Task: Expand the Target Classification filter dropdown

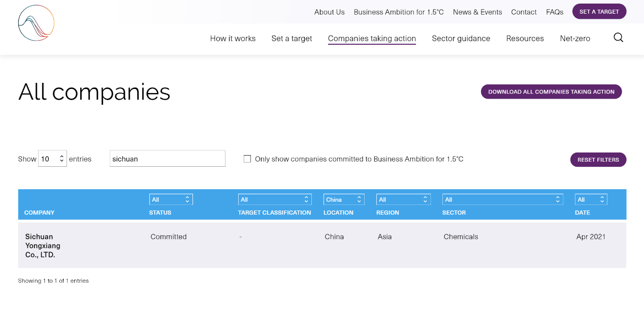Action: (274, 199)
